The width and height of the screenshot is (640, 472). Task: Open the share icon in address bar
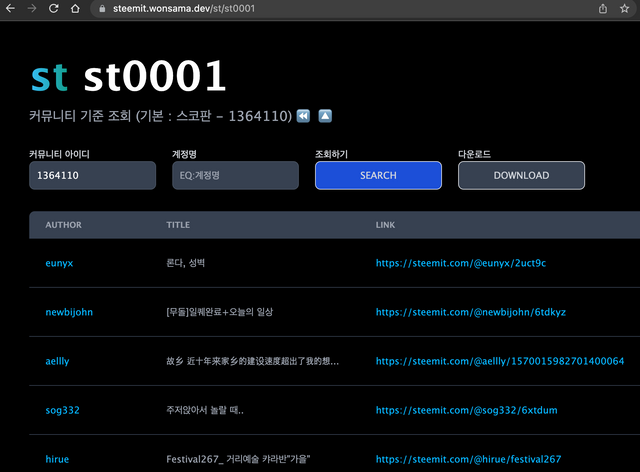(603, 8)
